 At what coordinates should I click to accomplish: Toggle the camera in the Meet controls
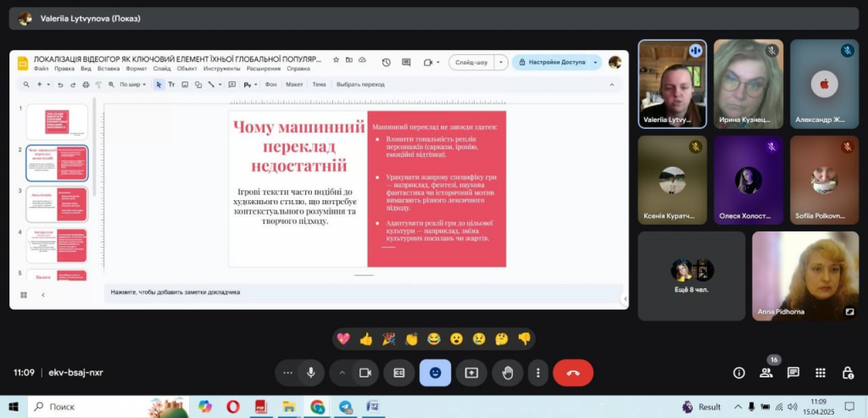(365, 372)
